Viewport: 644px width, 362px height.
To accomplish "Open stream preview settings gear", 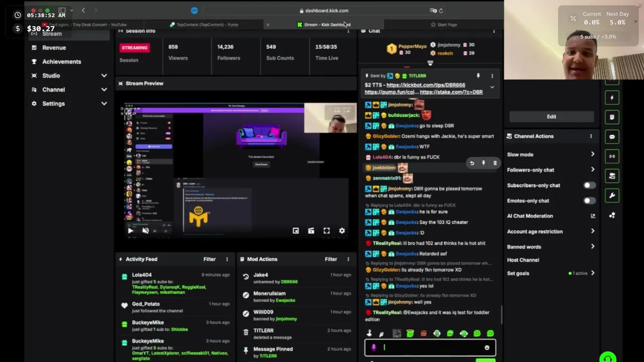I will 342,231.
